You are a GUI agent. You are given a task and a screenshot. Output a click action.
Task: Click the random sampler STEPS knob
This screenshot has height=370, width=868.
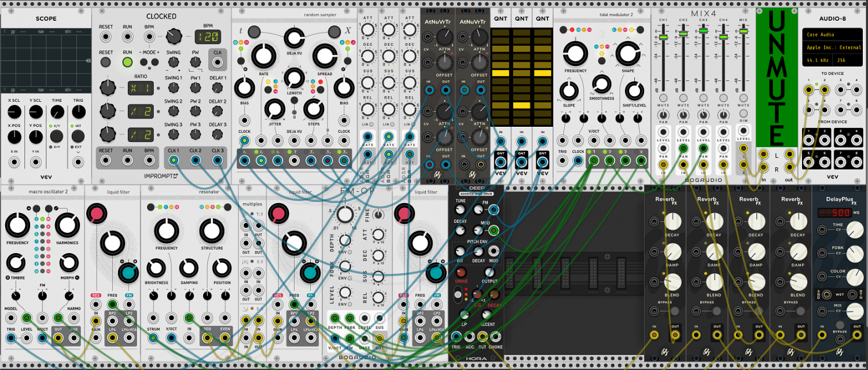(x=313, y=108)
